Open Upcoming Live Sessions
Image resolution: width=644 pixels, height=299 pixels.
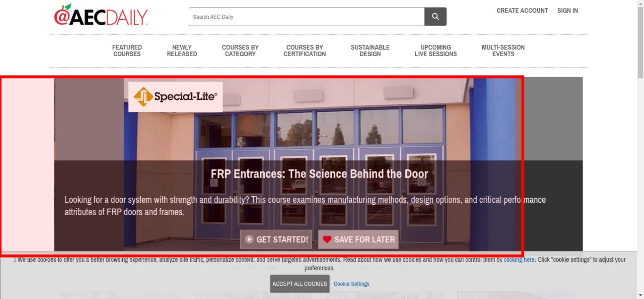(x=435, y=51)
